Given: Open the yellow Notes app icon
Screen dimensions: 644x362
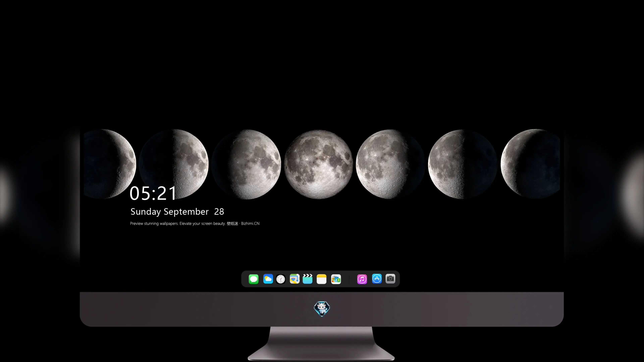Looking at the screenshot, I should (x=321, y=279).
